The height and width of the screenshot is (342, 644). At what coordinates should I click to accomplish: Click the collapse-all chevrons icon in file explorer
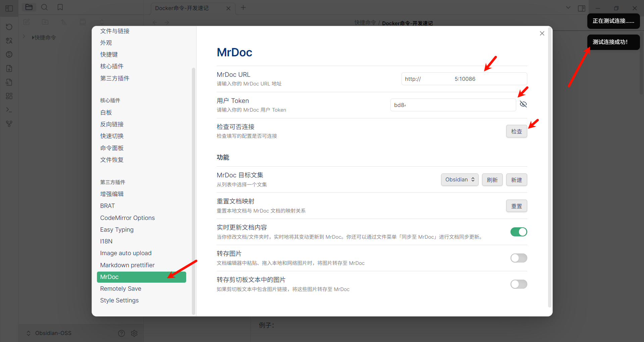click(102, 22)
